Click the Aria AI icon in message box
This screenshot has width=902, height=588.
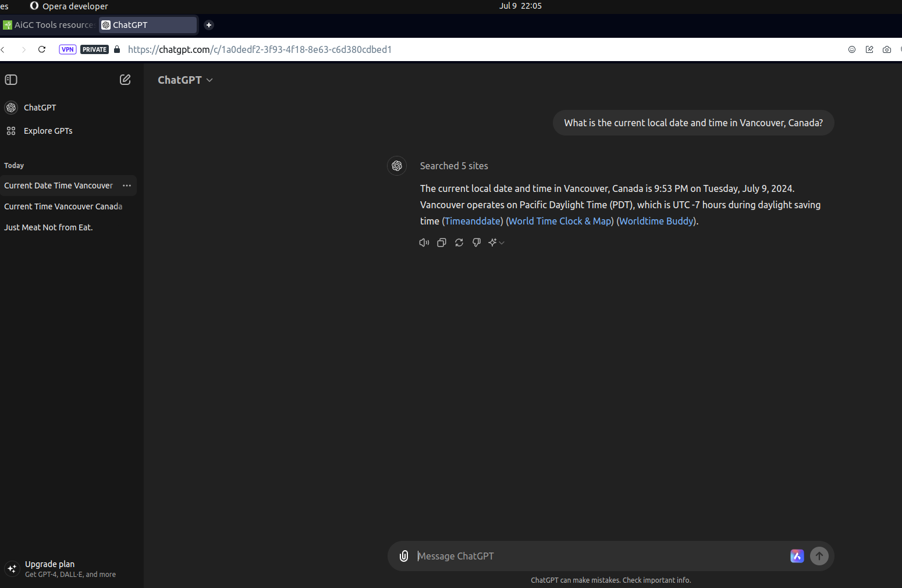click(797, 556)
